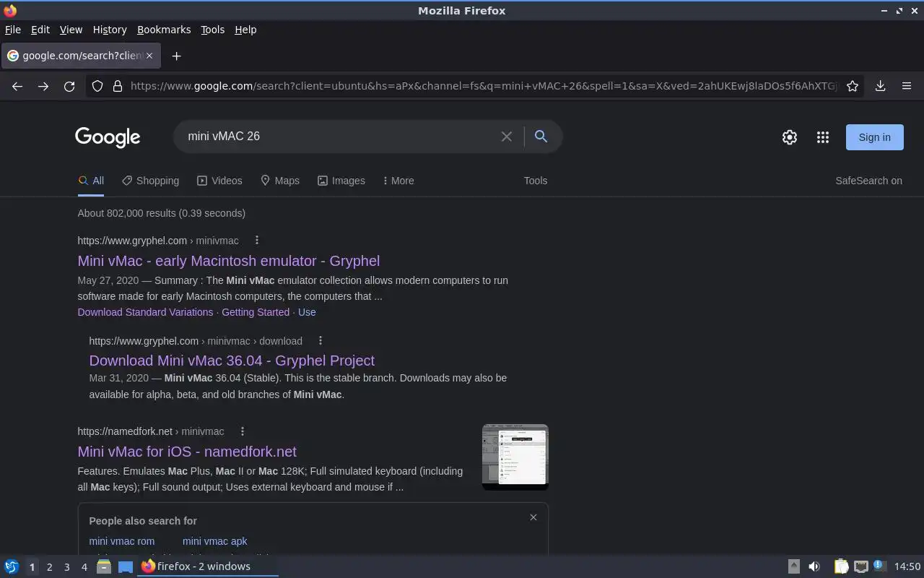Open the clock showing 14:50
The height and width of the screenshot is (578, 924).
coord(907,566)
